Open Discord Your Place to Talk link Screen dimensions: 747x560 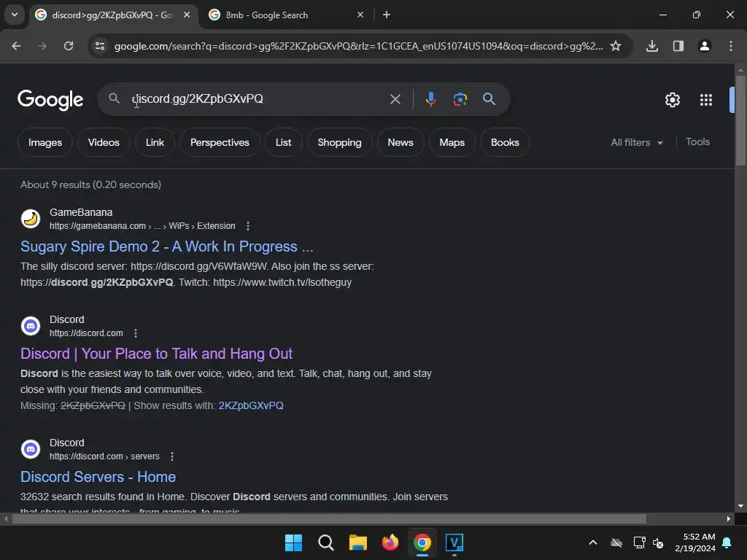(156, 354)
